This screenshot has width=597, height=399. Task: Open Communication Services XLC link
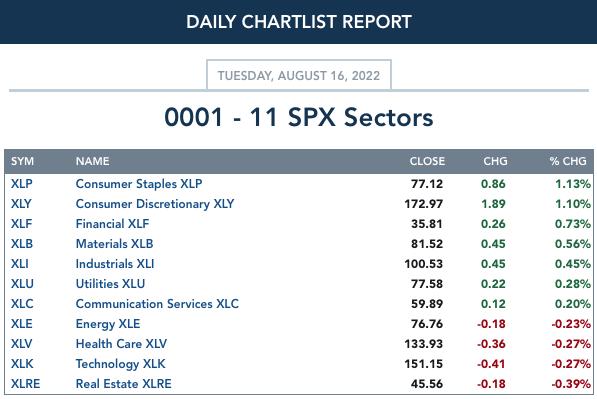(157, 304)
